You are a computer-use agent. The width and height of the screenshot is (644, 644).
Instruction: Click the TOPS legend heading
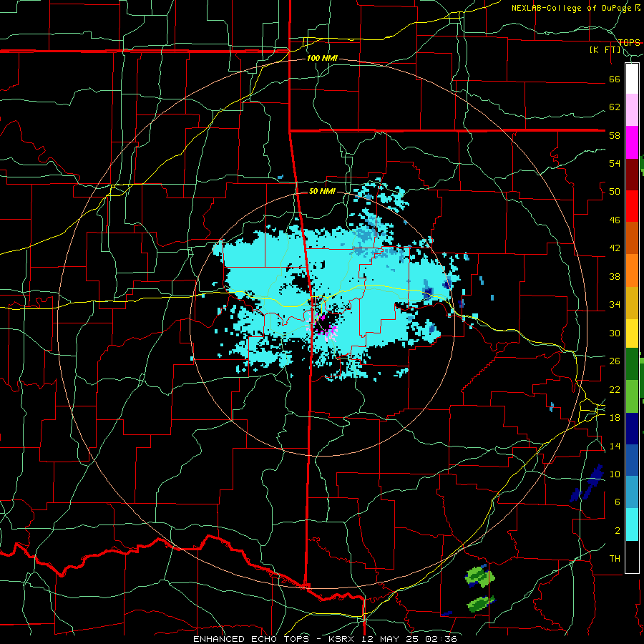coord(629,42)
